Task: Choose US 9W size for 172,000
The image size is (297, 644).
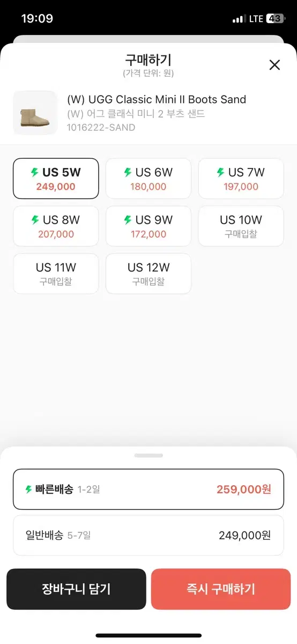Action: pos(148,226)
